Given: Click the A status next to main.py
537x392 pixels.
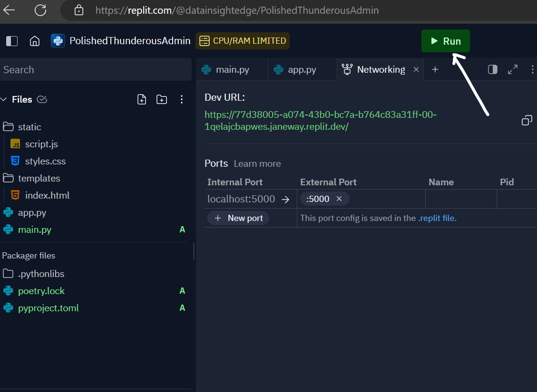Looking at the screenshot, I should 182,229.
